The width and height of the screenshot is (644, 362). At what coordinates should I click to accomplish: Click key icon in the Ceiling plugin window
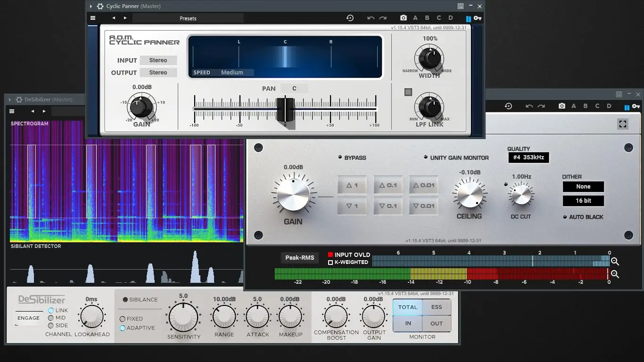(x=636, y=107)
